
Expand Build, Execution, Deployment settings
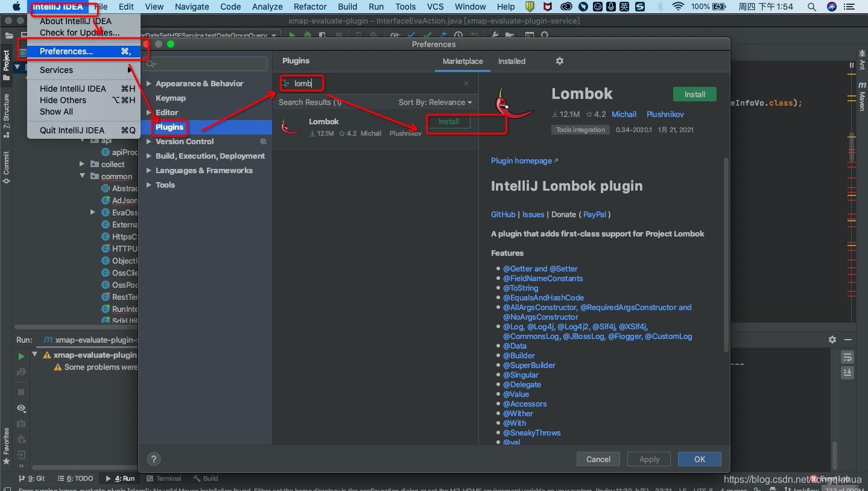click(149, 156)
